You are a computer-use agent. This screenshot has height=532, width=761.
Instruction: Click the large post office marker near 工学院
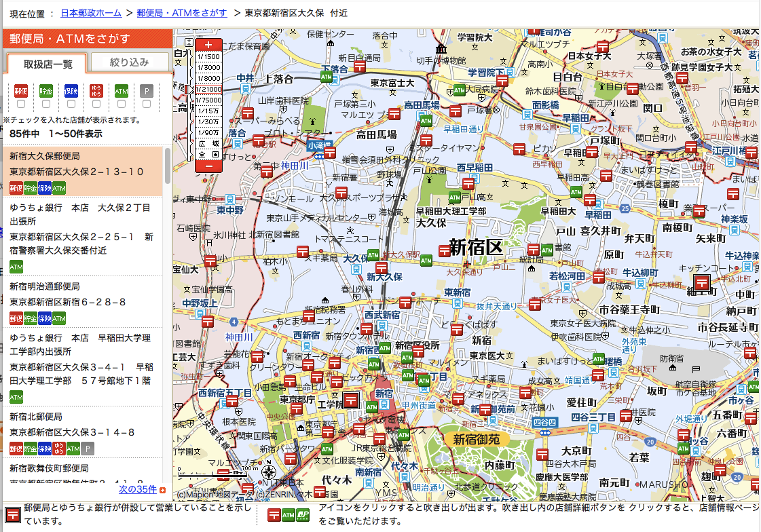[351, 400]
